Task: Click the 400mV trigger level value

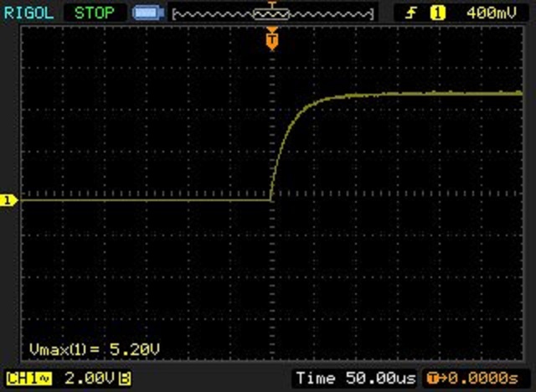Action: click(x=492, y=13)
